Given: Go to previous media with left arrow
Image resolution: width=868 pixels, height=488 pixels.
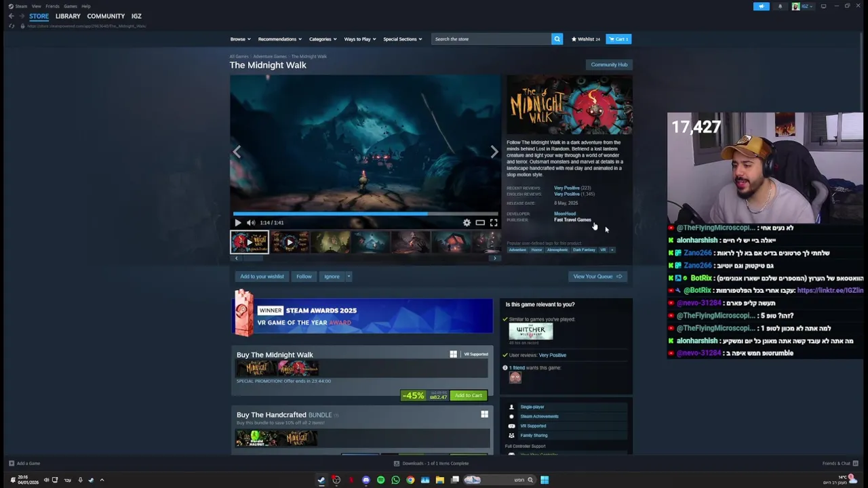Looking at the screenshot, I should [x=237, y=152].
